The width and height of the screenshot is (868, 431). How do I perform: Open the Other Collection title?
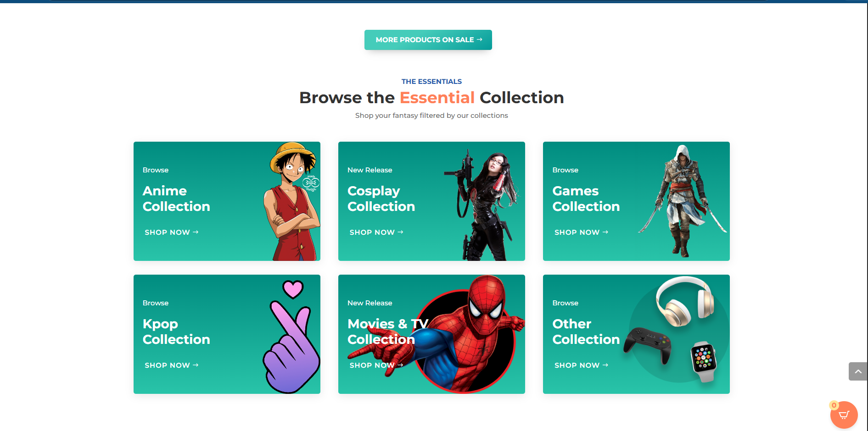click(x=586, y=332)
